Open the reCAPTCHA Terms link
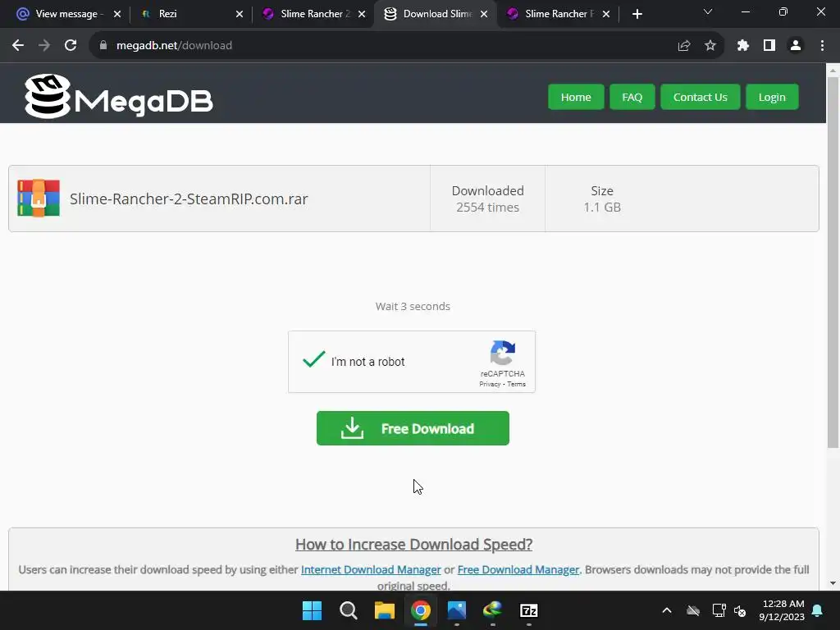This screenshot has height=630, width=840. click(x=517, y=384)
